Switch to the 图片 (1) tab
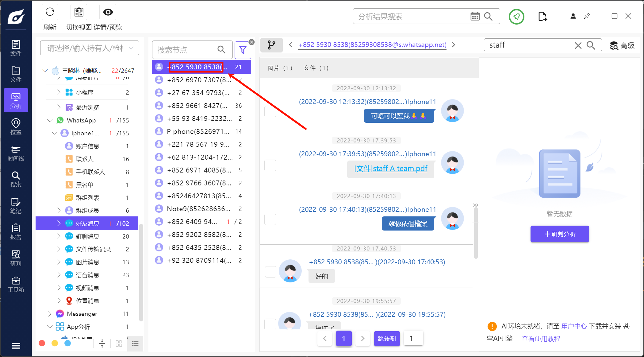 [x=280, y=68]
